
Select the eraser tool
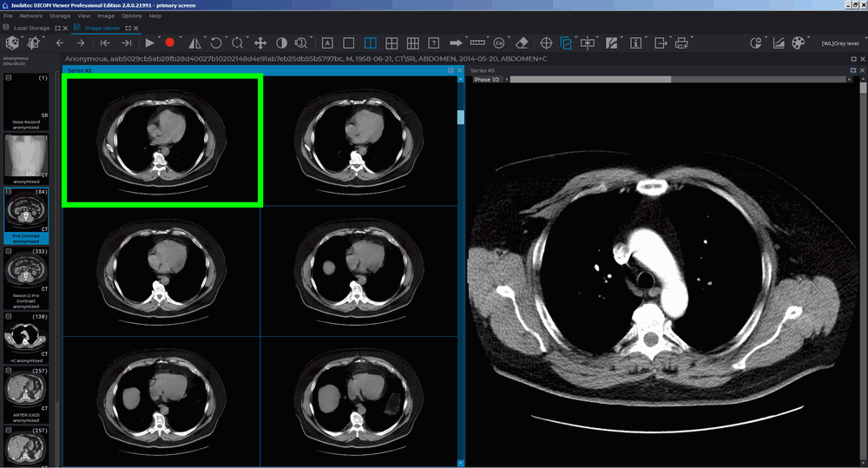pyautogui.click(x=522, y=43)
